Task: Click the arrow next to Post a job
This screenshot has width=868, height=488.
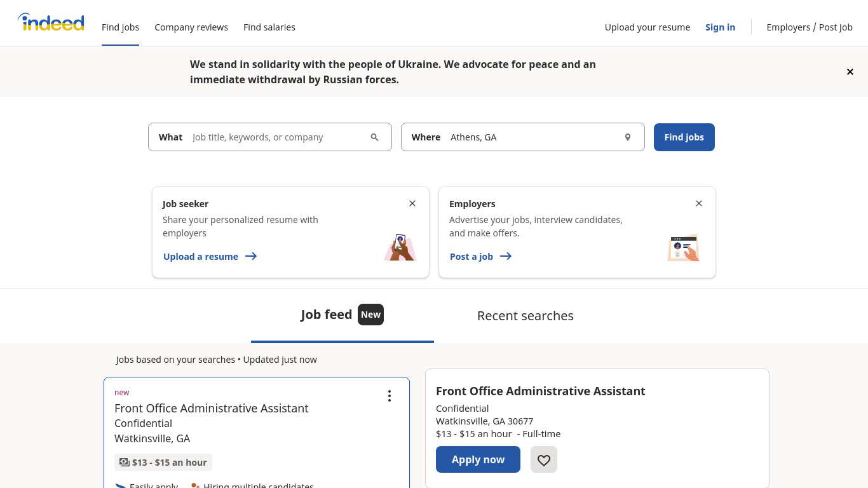Action: (x=506, y=256)
